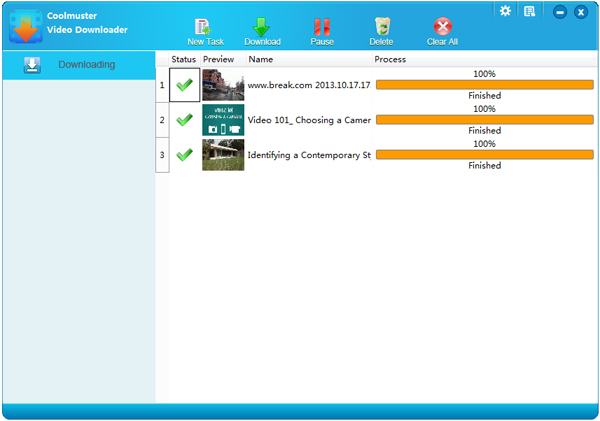Image resolution: width=600 pixels, height=421 pixels.
Task: Click the green checkmark status of row 2
Action: 184,120
